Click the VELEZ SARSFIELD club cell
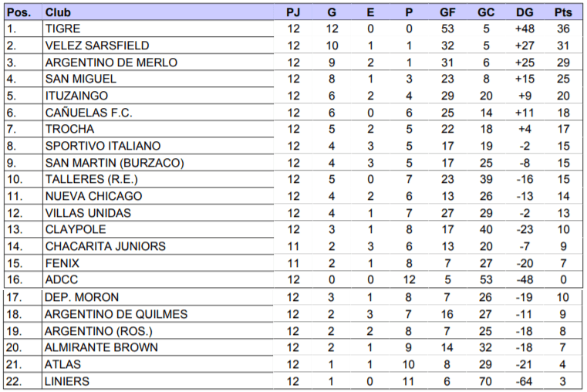Screen dimensions: 587x392 coord(97,46)
